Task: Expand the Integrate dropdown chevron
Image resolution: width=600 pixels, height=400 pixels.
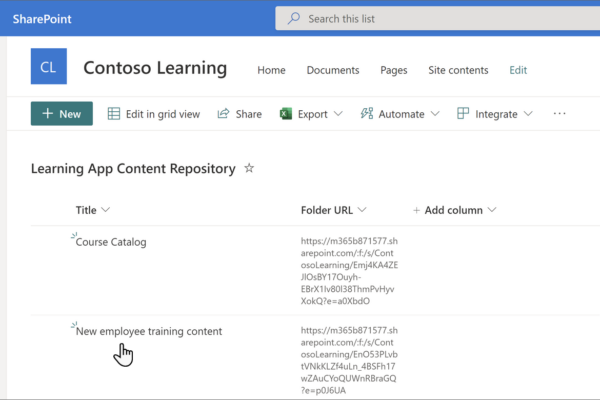Action: pos(528,114)
